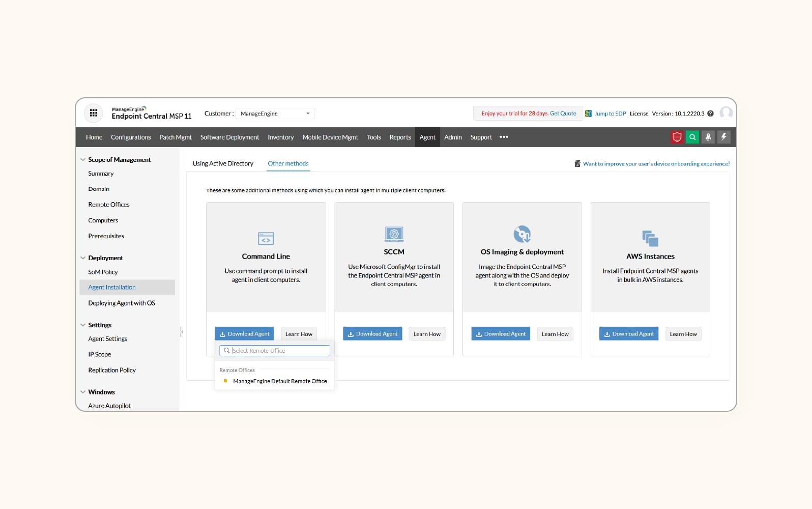Image resolution: width=812 pixels, height=509 pixels.
Task: Open IP Scope in the sidebar
Action: coord(100,355)
